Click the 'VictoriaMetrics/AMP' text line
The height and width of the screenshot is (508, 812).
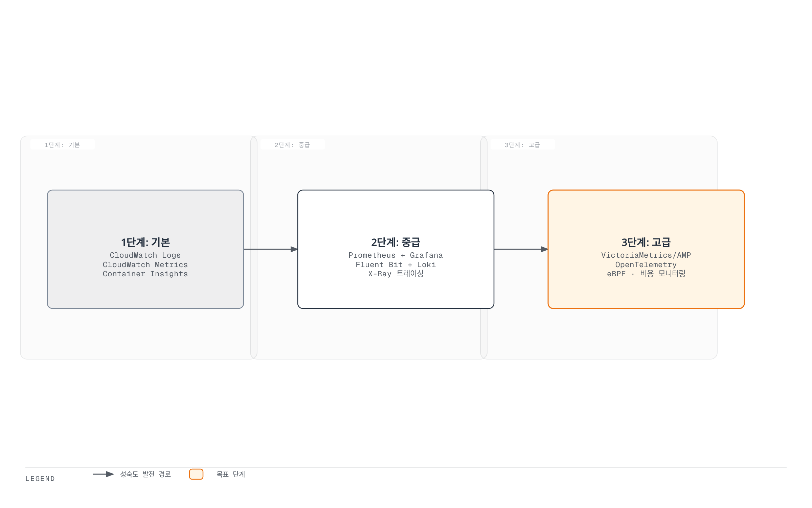(x=646, y=255)
